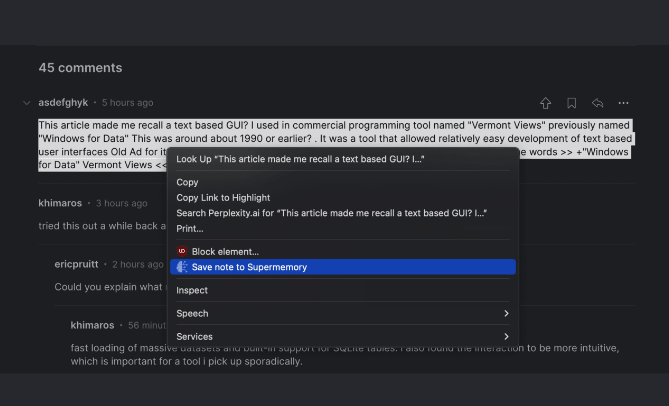Click the 5 hours ago timestamp
Image resolution: width=669 pixels, height=406 pixels.
[x=128, y=103]
